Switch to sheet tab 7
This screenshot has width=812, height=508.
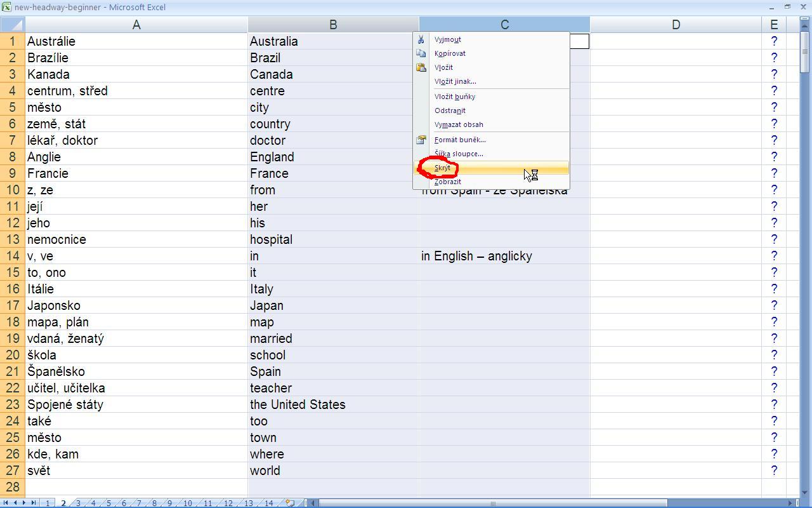point(138,503)
